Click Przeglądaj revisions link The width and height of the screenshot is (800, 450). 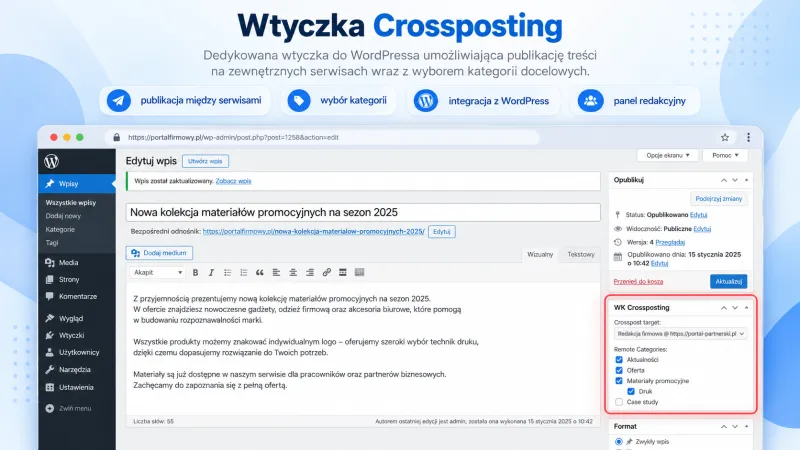coord(670,242)
